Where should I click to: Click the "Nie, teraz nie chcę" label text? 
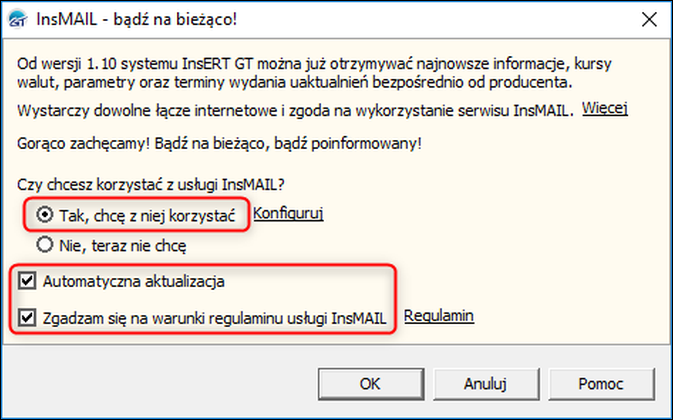(121, 243)
